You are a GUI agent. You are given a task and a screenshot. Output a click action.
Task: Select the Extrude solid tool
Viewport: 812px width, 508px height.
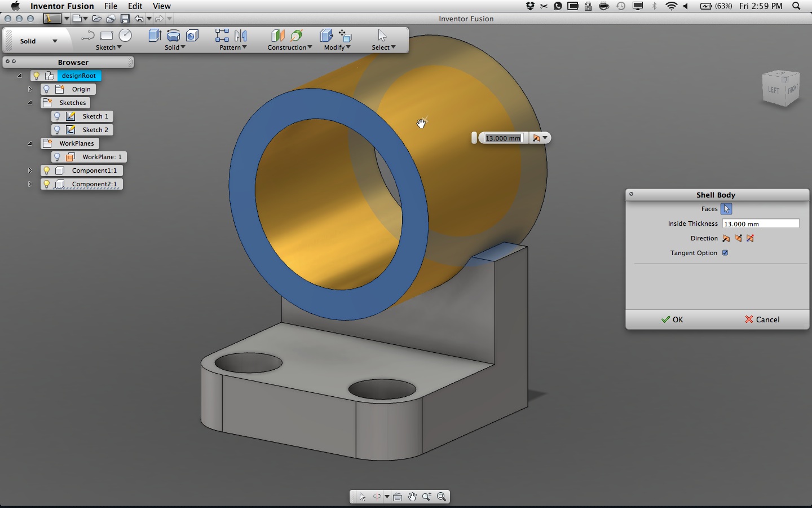(155, 36)
